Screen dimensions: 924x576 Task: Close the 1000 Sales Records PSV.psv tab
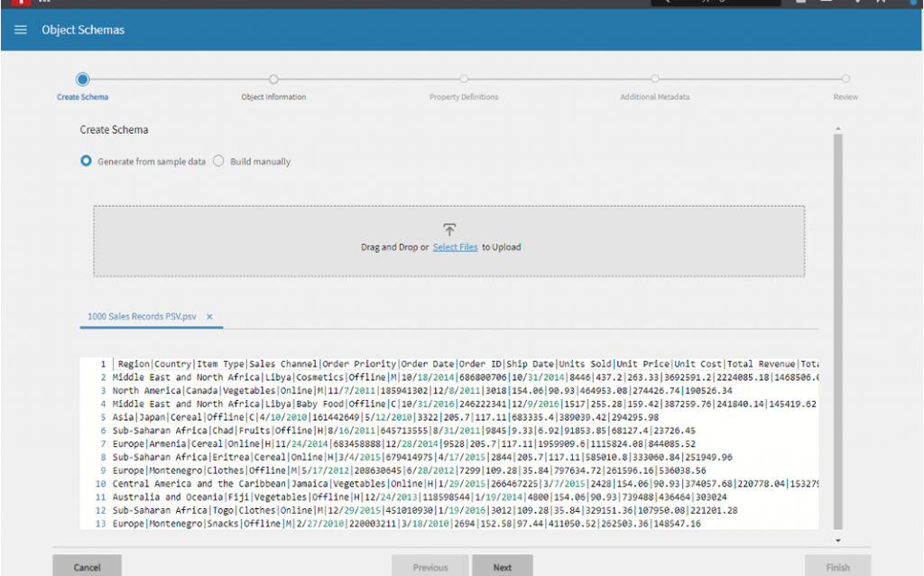click(x=209, y=317)
